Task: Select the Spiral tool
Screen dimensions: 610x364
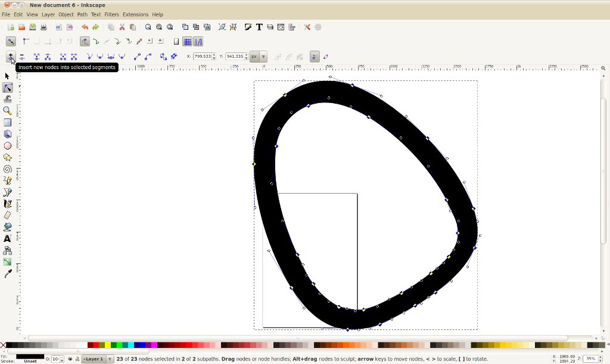Action: (7, 169)
